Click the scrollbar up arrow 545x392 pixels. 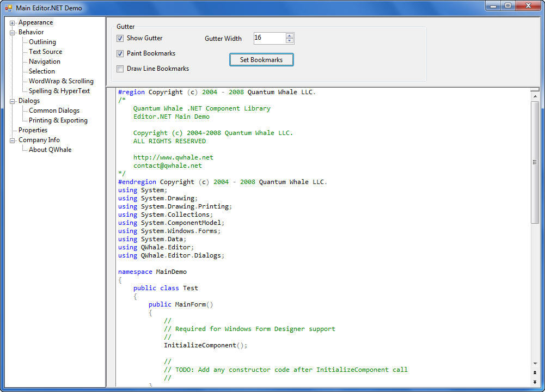[x=535, y=96]
